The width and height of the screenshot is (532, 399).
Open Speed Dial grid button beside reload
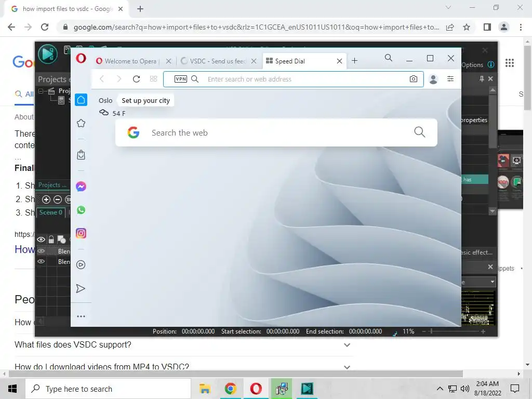(x=153, y=79)
